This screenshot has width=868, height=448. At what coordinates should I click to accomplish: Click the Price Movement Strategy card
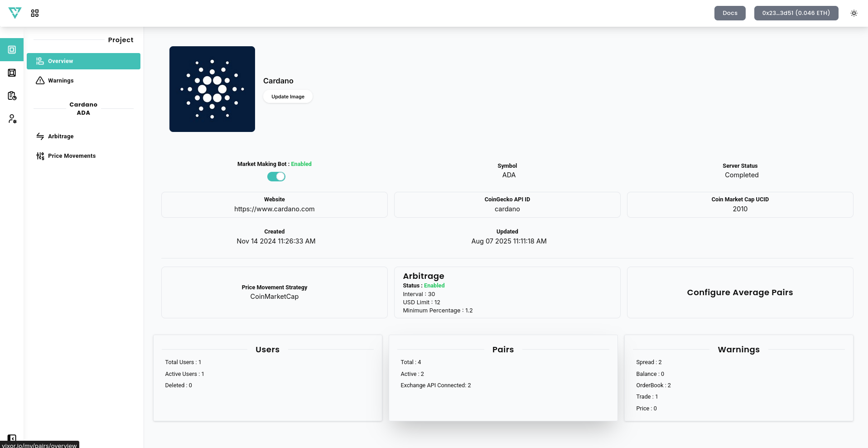[274, 292]
